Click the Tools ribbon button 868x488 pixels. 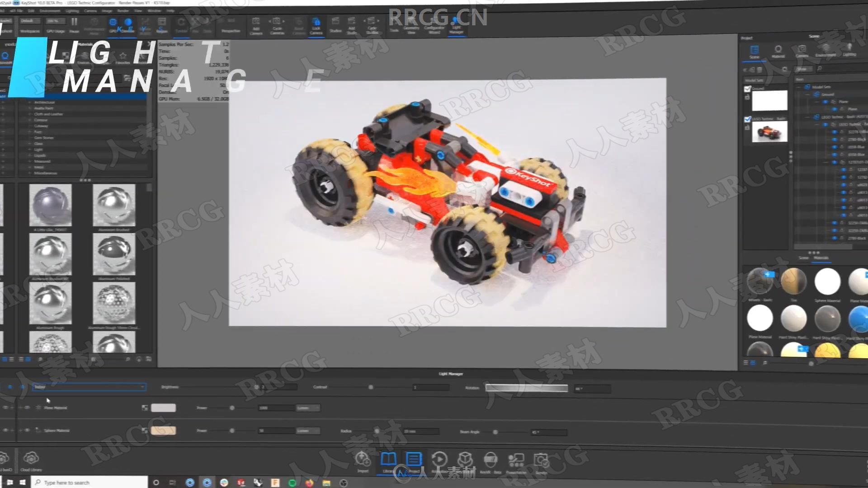click(394, 25)
